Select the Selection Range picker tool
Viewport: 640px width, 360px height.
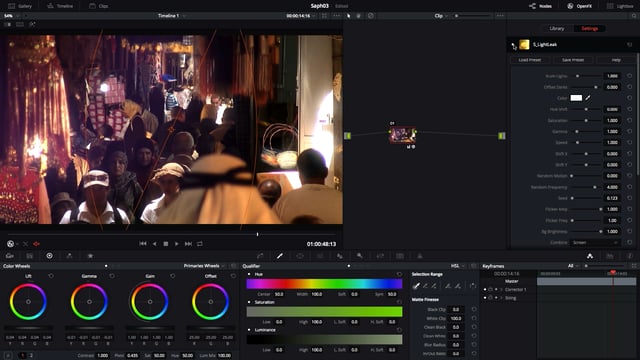click(x=416, y=286)
